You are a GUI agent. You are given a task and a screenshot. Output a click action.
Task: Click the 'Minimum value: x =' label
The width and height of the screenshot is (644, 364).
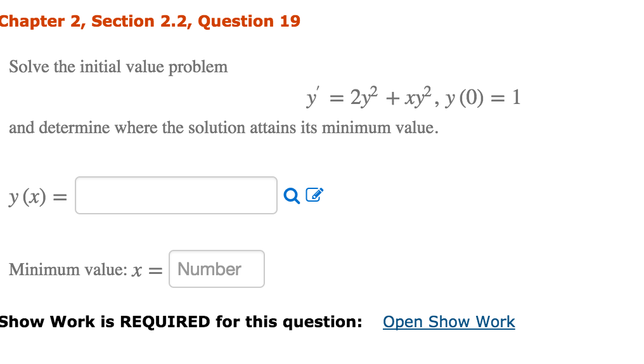point(86,270)
